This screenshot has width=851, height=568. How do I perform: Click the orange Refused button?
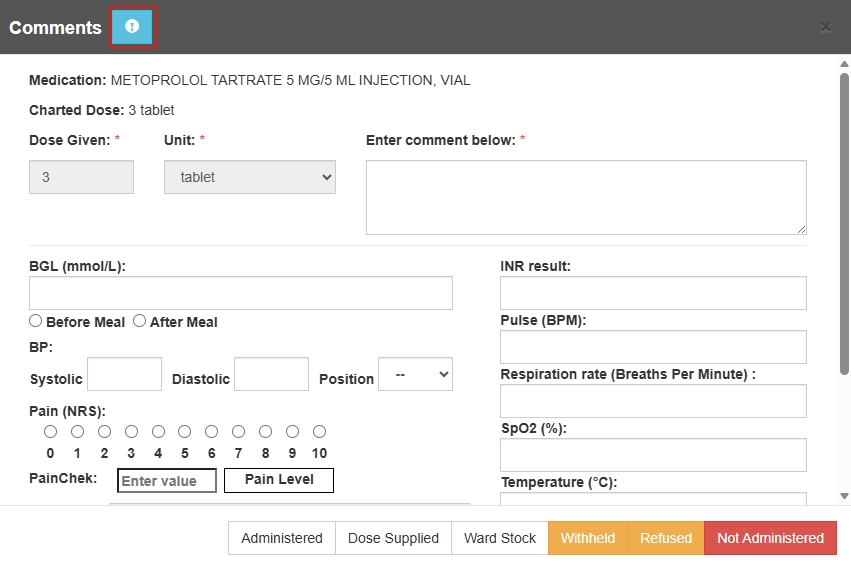coord(666,538)
